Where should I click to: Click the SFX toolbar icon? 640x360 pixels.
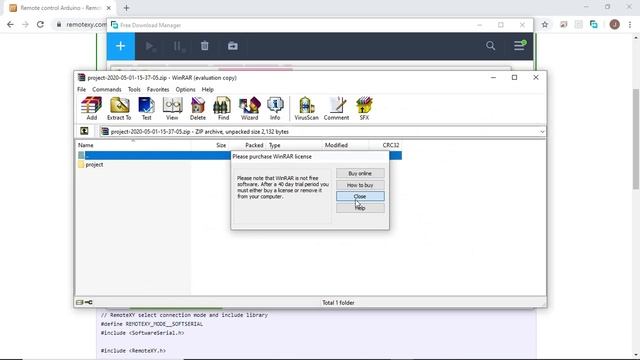click(x=364, y=108)
